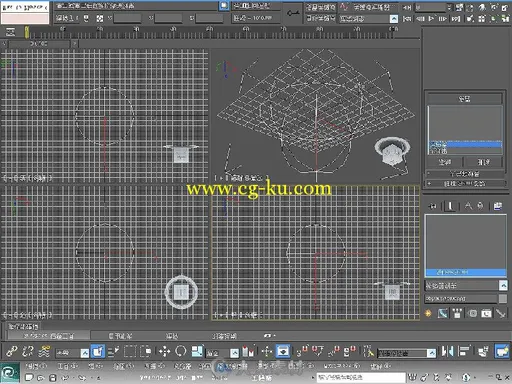Image resolution: width=512 pixels, height=384 pixels.
Task: Open the mini curve editor icon beside timeline
Action: 10,32
